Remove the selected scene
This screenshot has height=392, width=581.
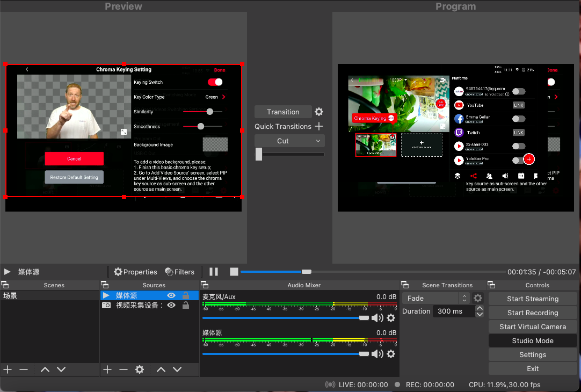pyautogui.click(x=24, y=369)
